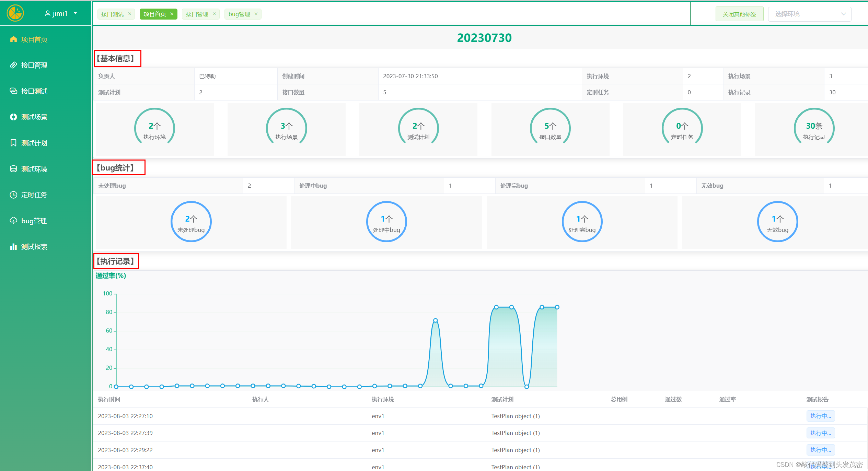Click the 2个 测试计划 circle card
Image resolution: width=868 pixels, height=471 pixels.
pos(418,129)
